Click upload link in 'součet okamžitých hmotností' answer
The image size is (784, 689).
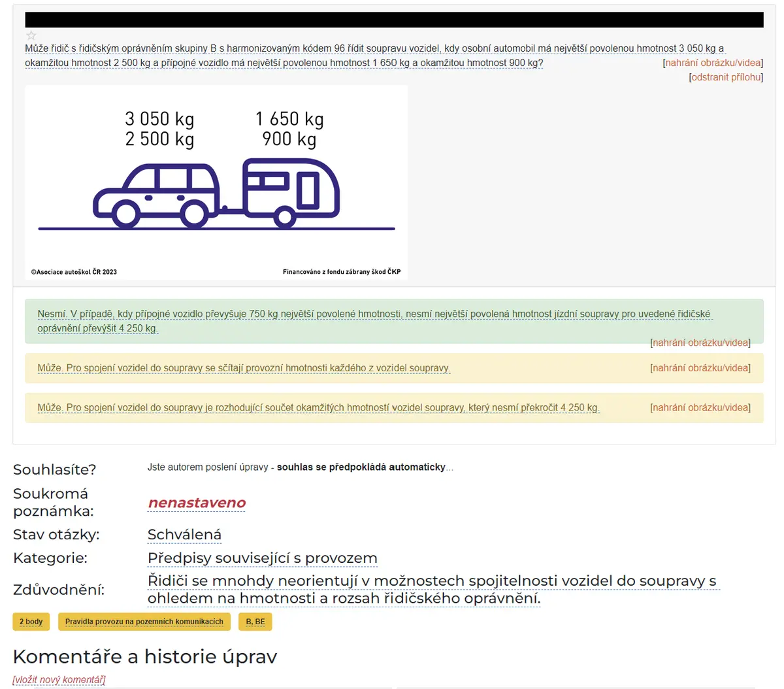[700, 407]
